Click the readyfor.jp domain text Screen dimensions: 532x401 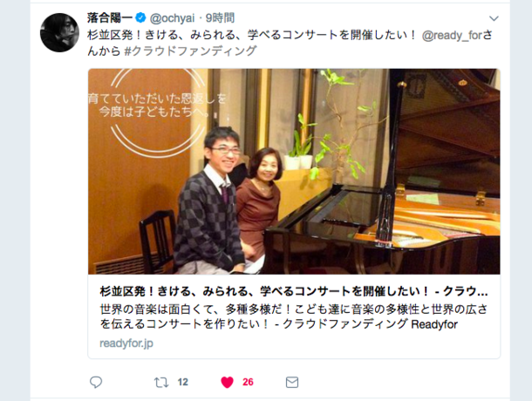point(126,343)
